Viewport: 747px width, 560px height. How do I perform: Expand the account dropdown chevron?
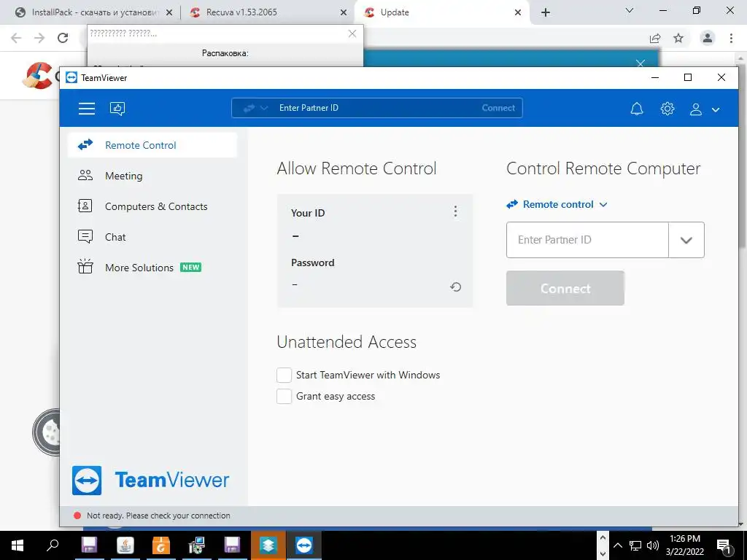coord(715,109)
